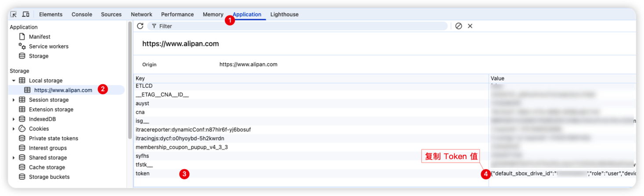
Task: Expand the Session storage arrow
Action: point(14,100)
